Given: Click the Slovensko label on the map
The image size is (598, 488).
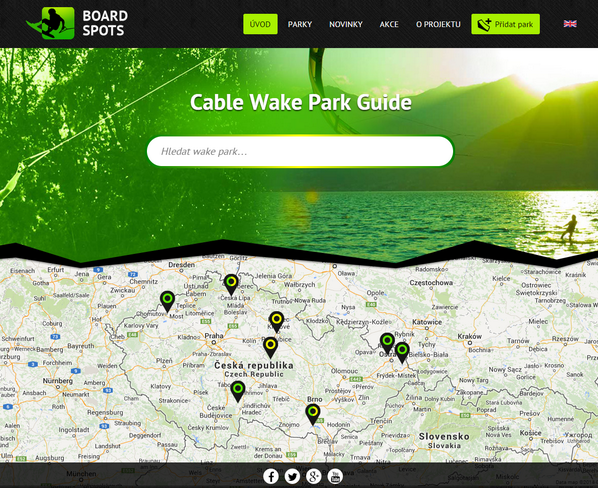Looking at the screenshot, I should pos(444,436).
